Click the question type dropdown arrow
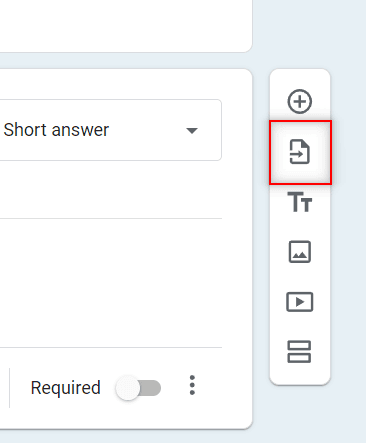Screen dimensions: 366x443 point(192,130)
